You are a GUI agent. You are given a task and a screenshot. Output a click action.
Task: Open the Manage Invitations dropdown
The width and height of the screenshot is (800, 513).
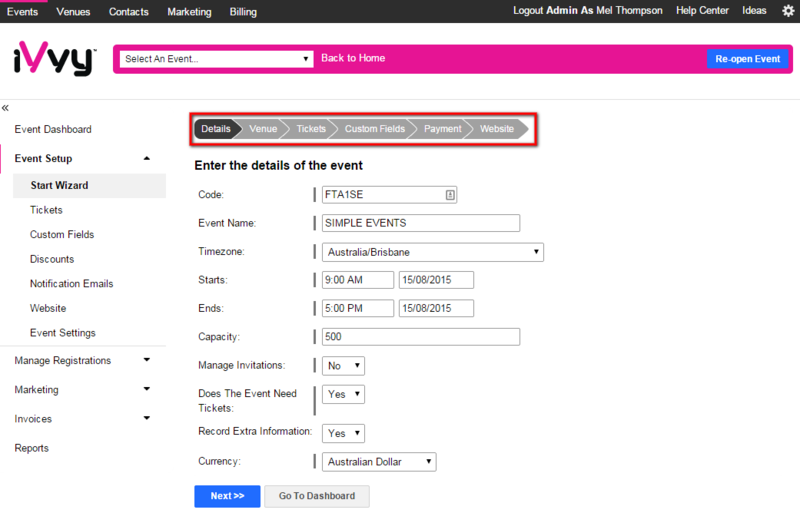(x=343, y=366)
